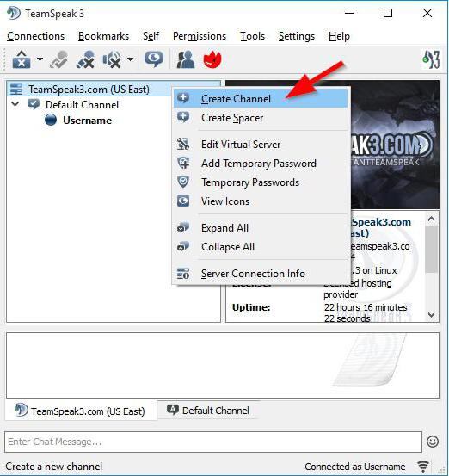
Task: Click the TeamSpeak 3 title bar logo icon
Action: (14, 13)
